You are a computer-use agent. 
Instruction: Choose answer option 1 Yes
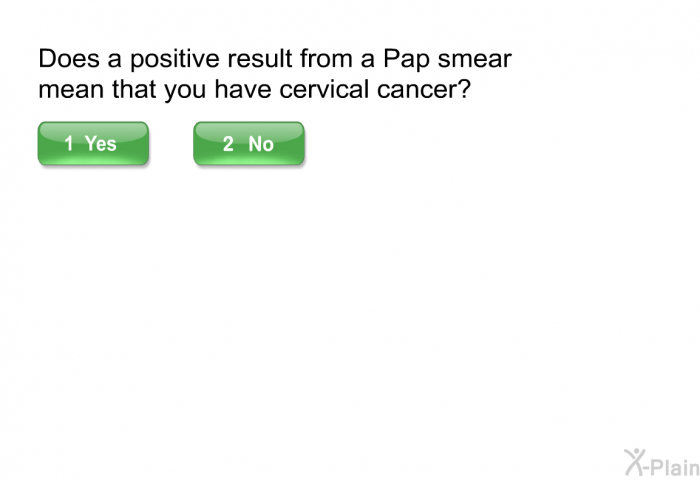[x=93, y=144]
